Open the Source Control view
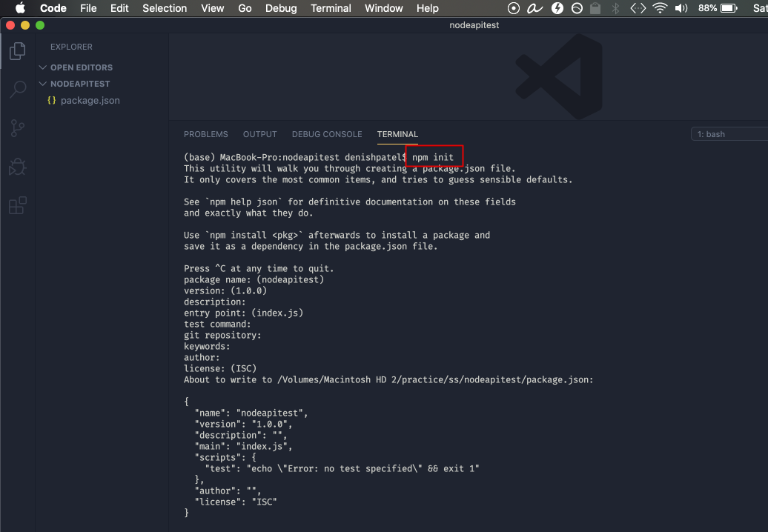Image resolution: width=768 pixels, height=532 pixels. click(x=17, y=128)
